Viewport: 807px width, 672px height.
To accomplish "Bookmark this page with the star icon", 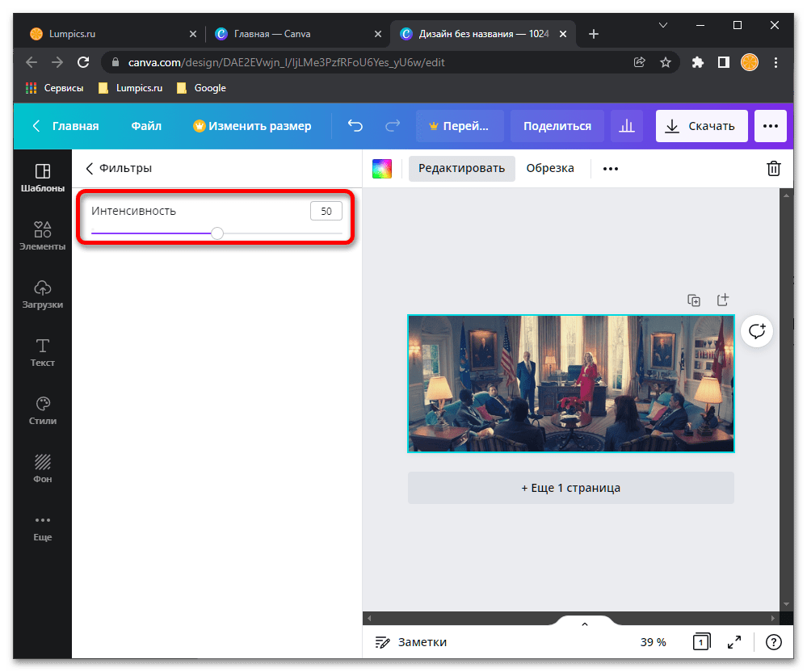I will coord(665,62).
